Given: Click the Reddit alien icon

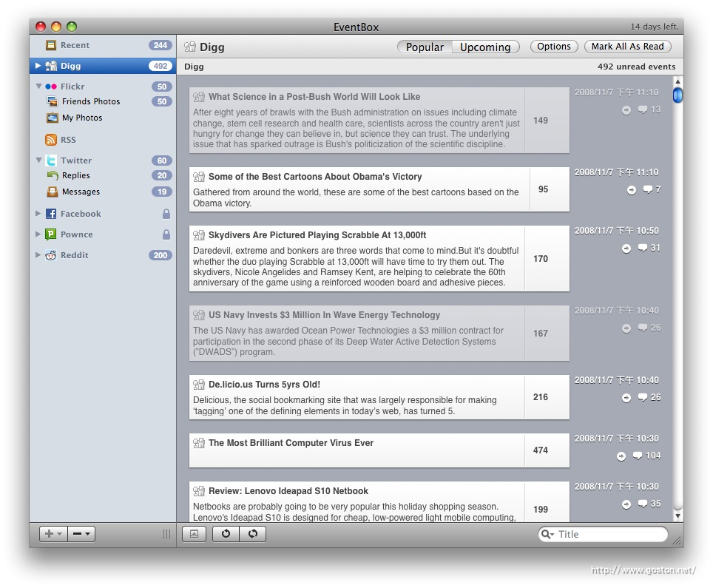Looking at the screenshot, I should click(51, 255).
